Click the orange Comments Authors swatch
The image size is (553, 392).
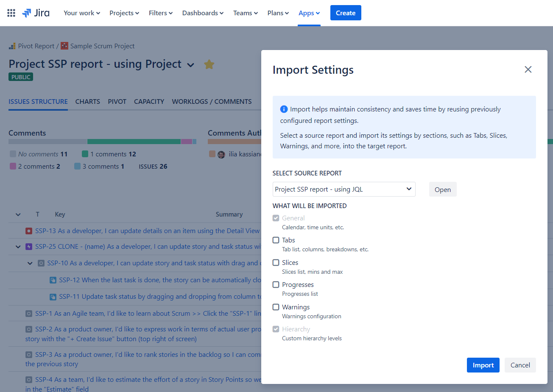pyautogui.click(x=212, y=154)
